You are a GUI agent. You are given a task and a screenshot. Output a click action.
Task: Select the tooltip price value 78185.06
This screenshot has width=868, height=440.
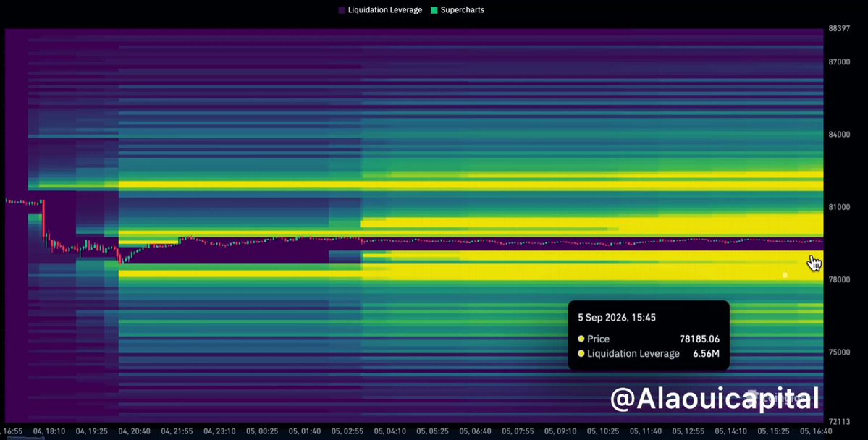point(699,339)
